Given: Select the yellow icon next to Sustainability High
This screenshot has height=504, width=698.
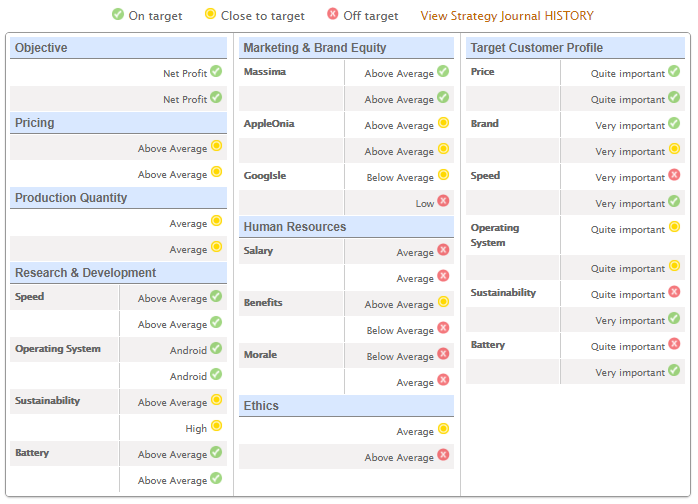Looking at the screenshot, I should point(216,428).
